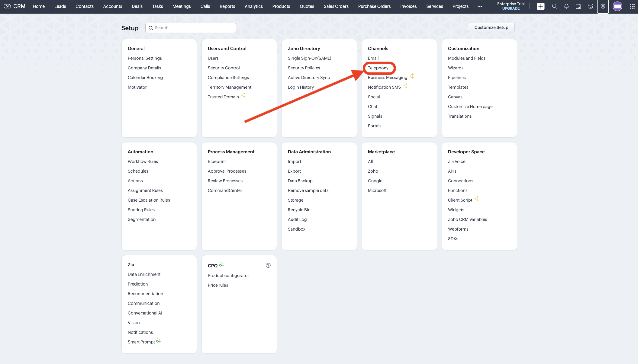The image size is (638, 364).
Task: Open Conversational AI
Action: tap(145, 313)
